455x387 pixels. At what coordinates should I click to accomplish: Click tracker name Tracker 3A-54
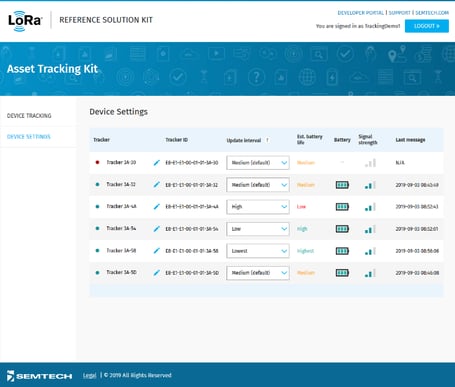[x=121, y=228]
